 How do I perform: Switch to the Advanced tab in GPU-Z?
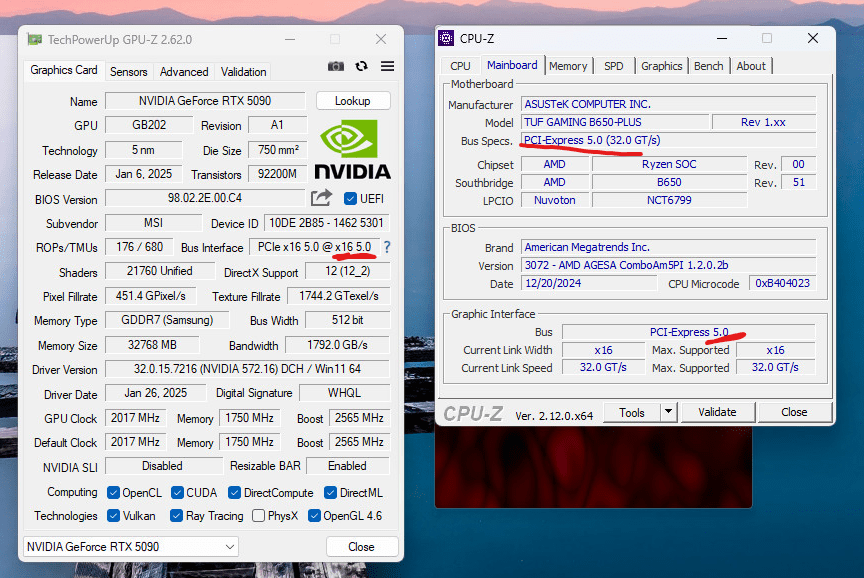pos(184,72)
